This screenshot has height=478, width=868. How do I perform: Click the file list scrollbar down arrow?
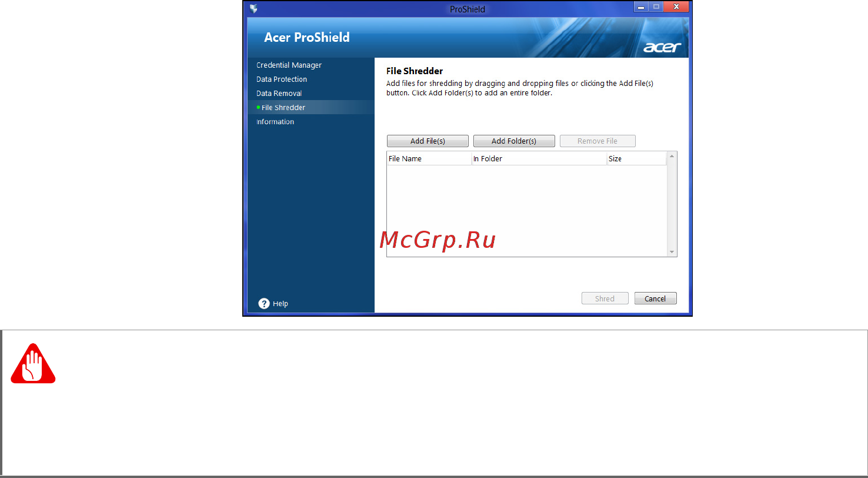[672, 252]
